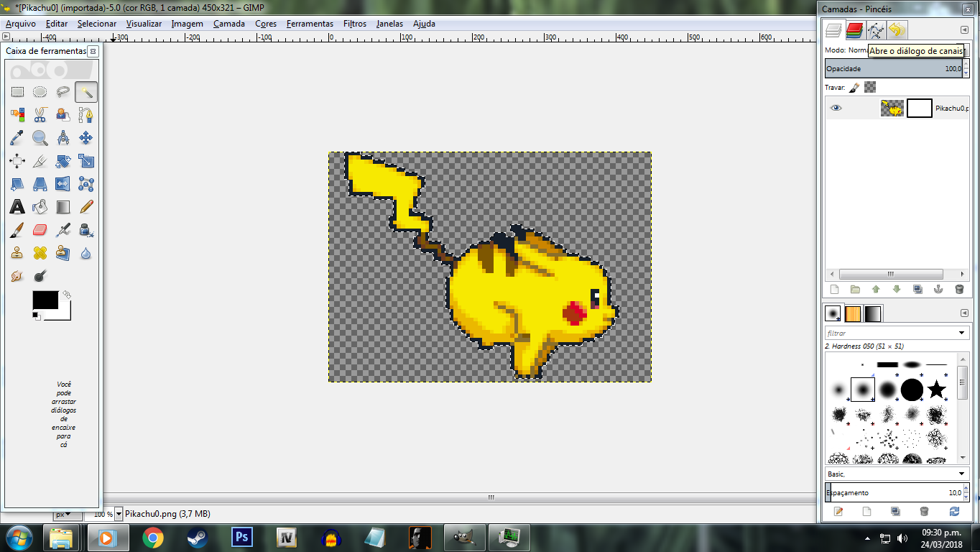This screenshot has width=980, height=552.
Task: Select the Bucket Fill tool
Action: 40,207
